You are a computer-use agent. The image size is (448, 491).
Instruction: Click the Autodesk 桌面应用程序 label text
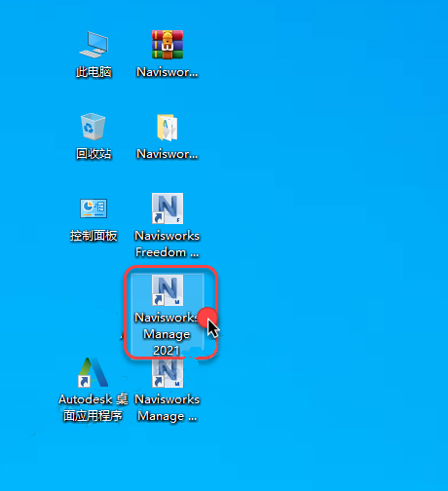tap(93, 407)
